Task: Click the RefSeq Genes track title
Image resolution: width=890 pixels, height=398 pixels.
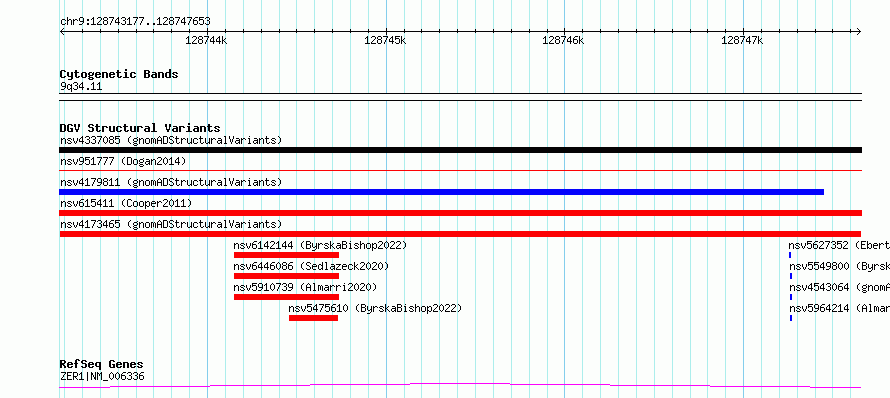Action: click(x=101, y=364)
